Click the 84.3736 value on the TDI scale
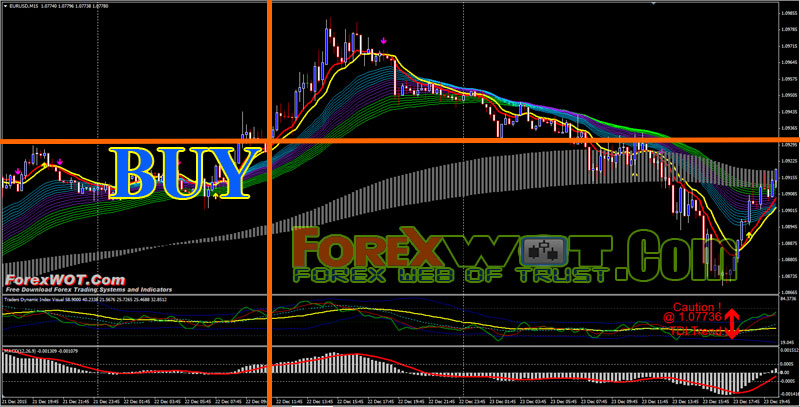This screenshot has width=800, height=407. coord(789,298)
